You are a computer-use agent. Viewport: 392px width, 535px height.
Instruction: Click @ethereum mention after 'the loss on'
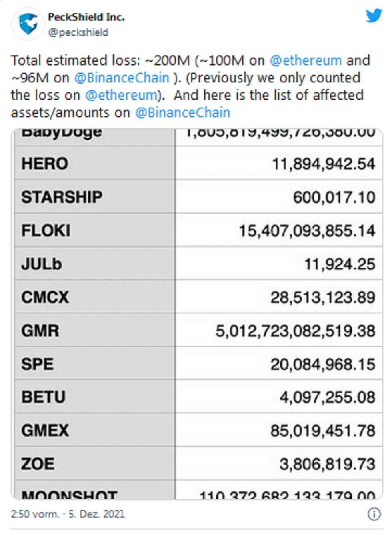121,95
